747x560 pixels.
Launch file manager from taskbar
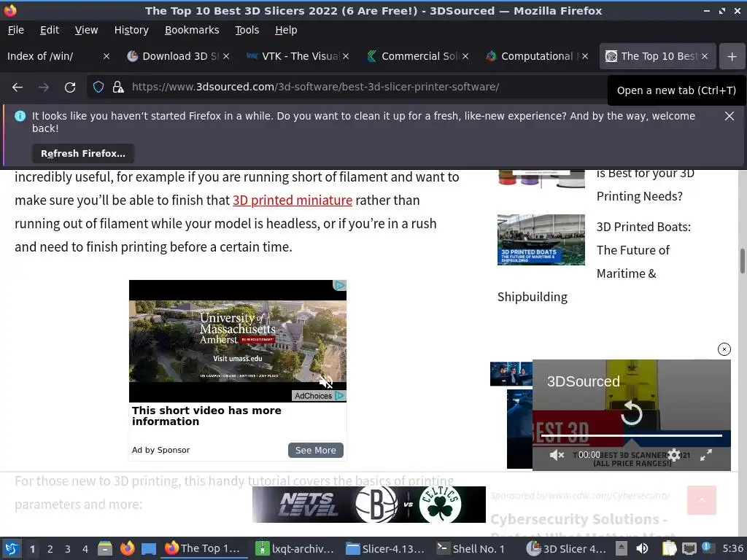coord(105,548)
